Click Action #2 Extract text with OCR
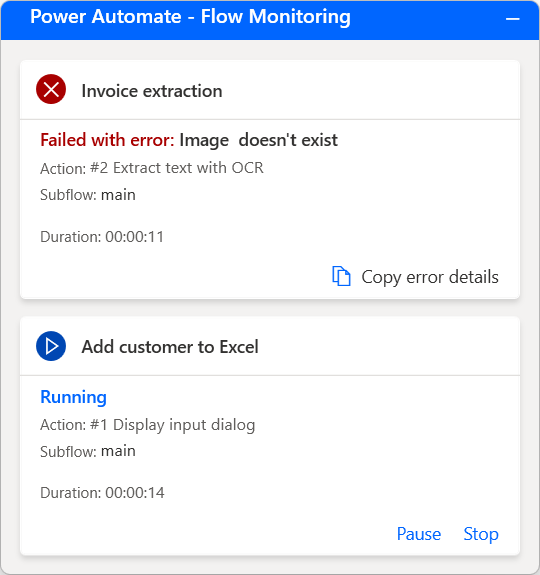Image resolution: width=540 pixels, height=575 pixels. (x=152, y=168)
